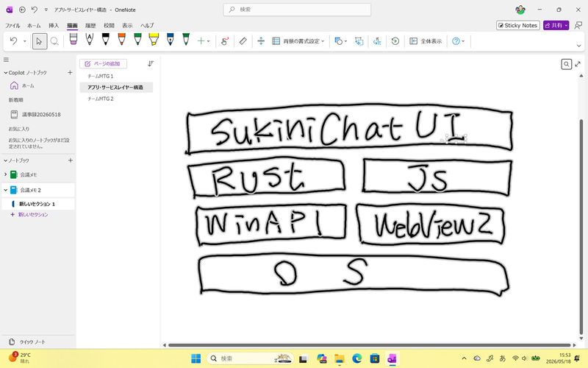Select 新しいセクション 1 section
588x368 pixels.
coord(38,204)
